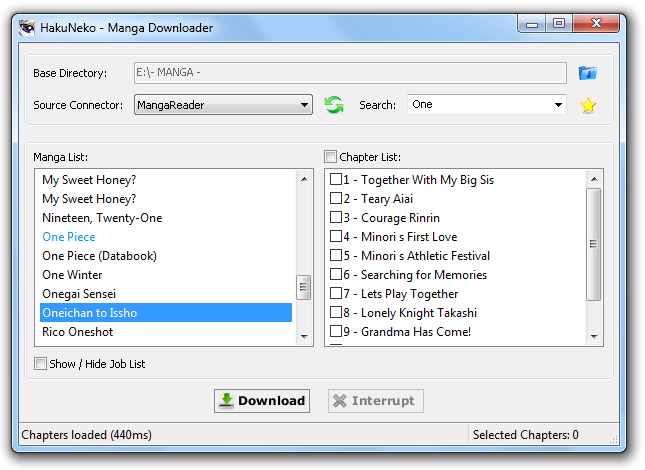Image resolution: width=645 pixels, height=470 pixels.
Task: Click the yellow star bookmark icon
Action: (588, 105)
